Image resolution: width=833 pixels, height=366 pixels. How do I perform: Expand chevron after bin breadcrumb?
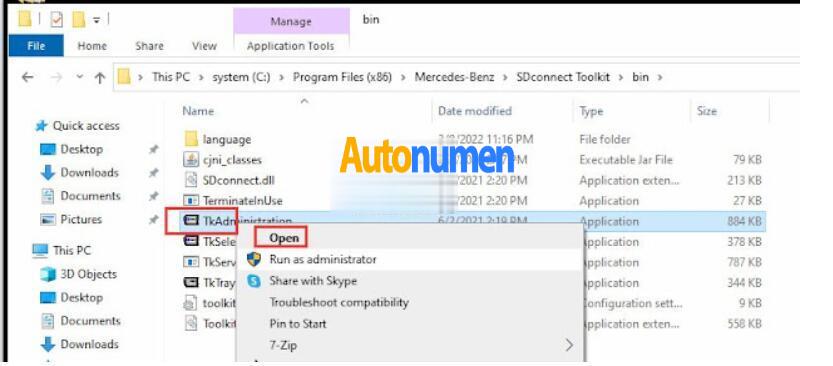[660, 78]
